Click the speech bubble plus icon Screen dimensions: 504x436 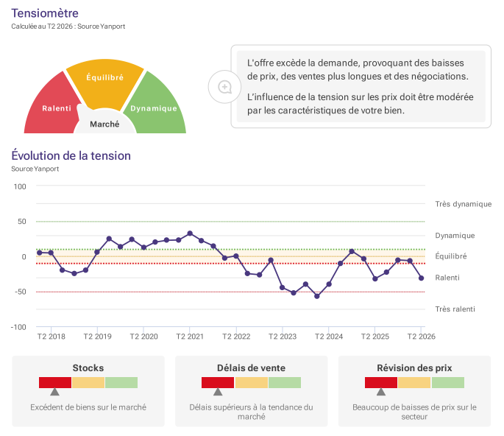[x=224, y=87]
